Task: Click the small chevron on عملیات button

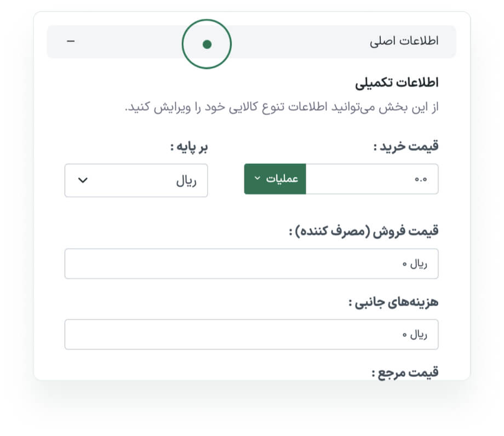Action: point(257,179)
